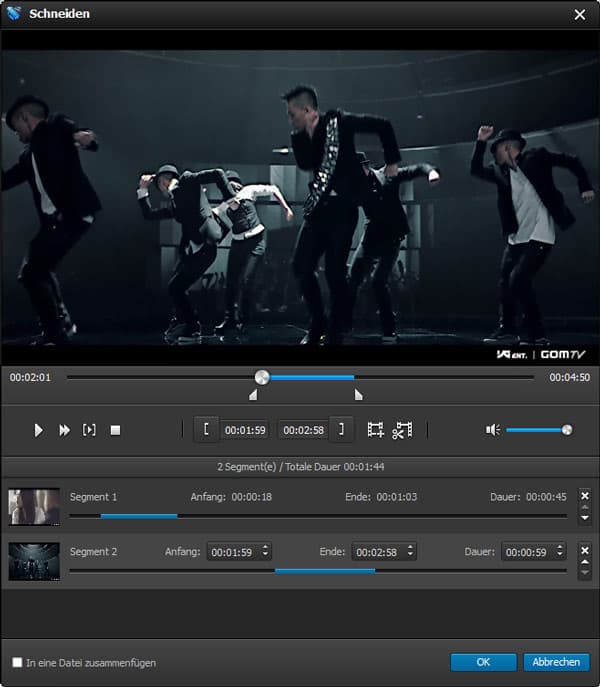
Task: Click Segment 1 Ende value 00:01:03
Action: point(397,497)
